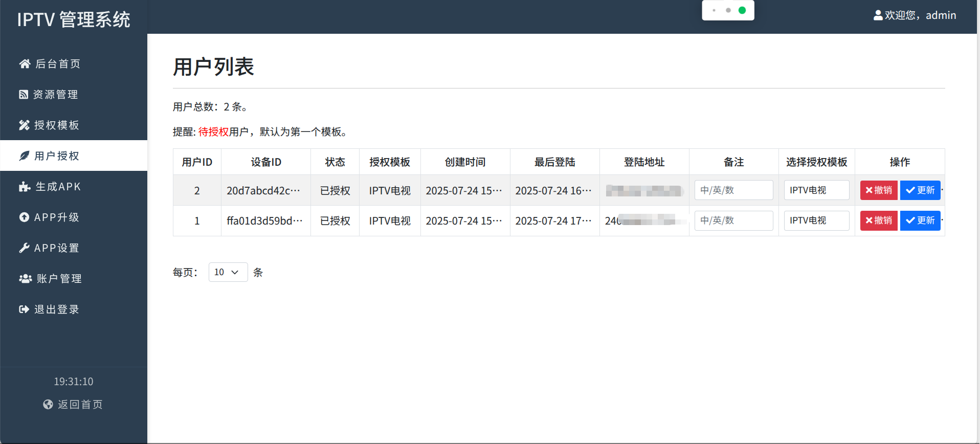Click the 欢迎您，admin text
Image resolution: width=980 pixels, height=444 pixels.
click(920, 15)
